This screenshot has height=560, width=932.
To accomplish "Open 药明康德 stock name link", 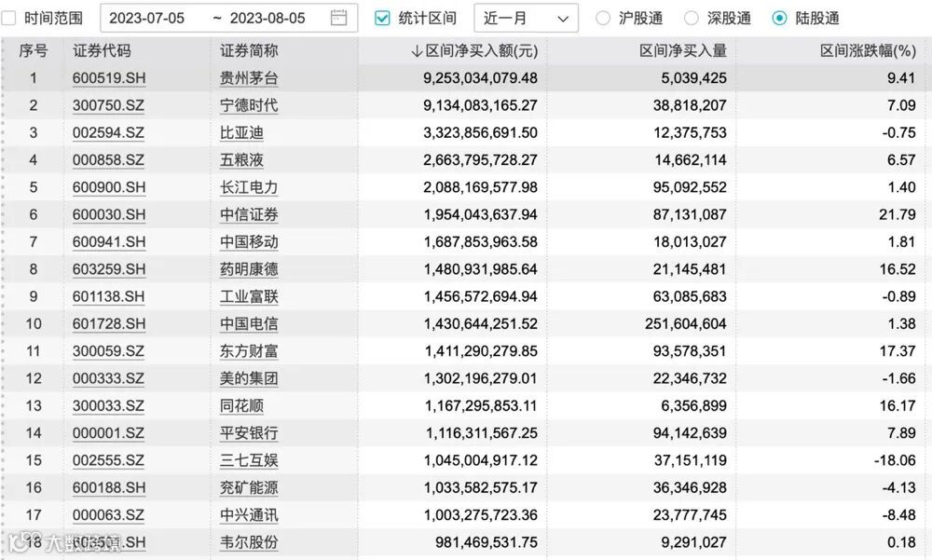I will point(249,270).
